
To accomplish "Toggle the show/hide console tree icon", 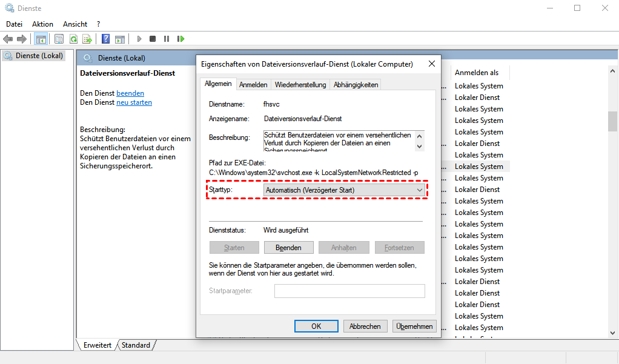I will [41, 39].
